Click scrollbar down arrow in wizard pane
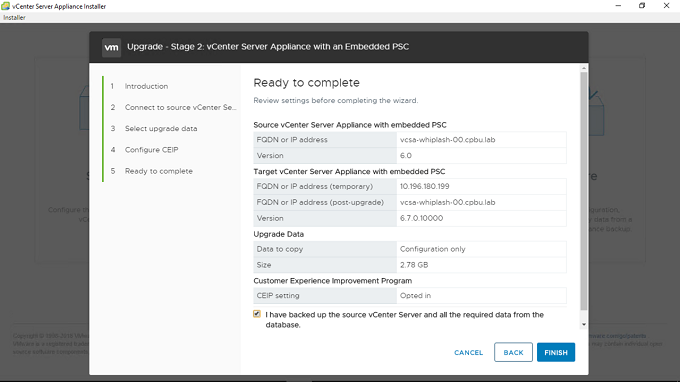 point(584,324)
